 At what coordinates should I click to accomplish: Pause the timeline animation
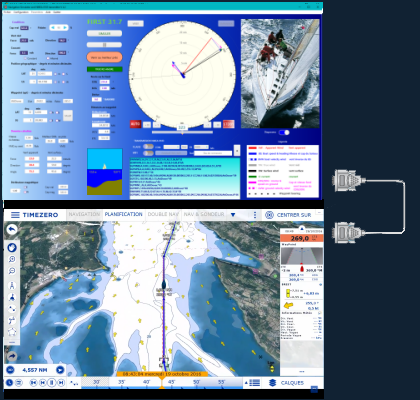pos(52,383)
